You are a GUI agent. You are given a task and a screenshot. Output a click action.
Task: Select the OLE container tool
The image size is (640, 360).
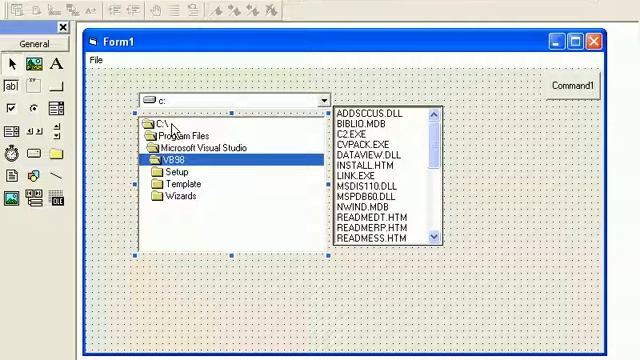[x=56, y=198]
